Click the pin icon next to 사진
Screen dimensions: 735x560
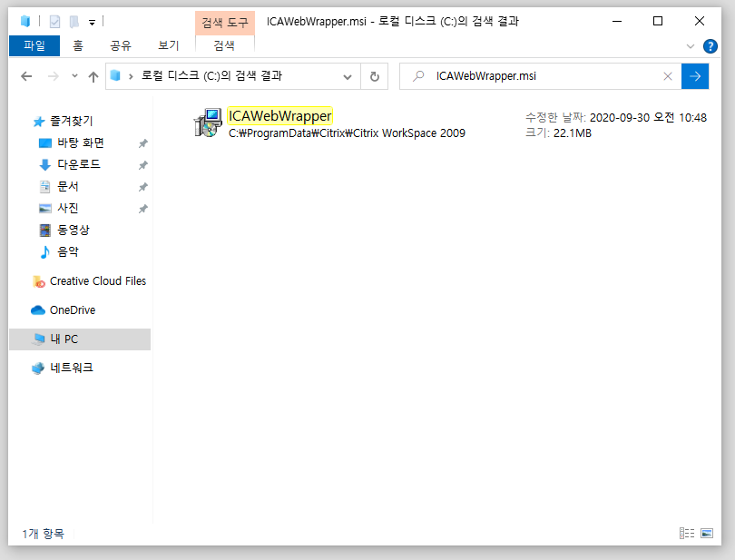pos(143,209)
